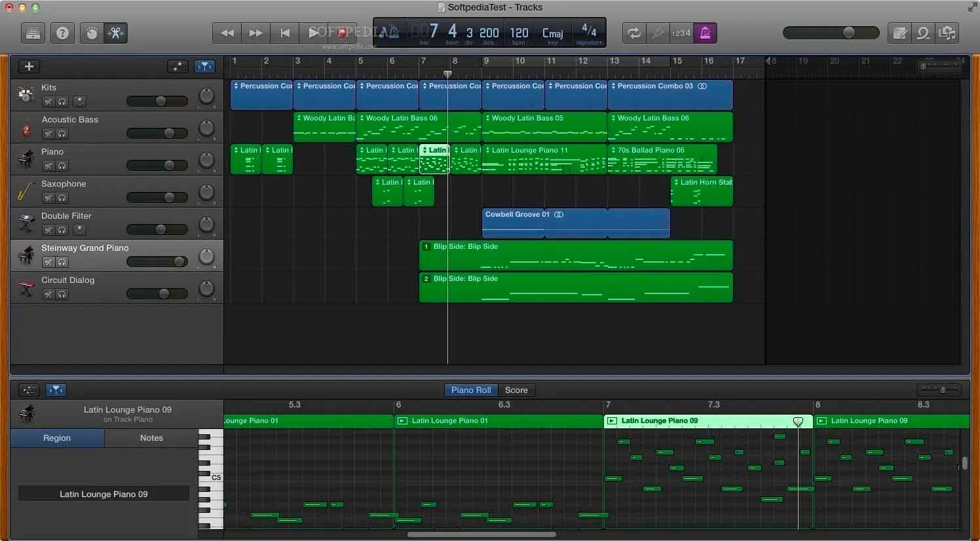Solo the Acoustic Bass track
This screenshot has height=541, width=980.
pyautogui.click(x=62, y=134)
